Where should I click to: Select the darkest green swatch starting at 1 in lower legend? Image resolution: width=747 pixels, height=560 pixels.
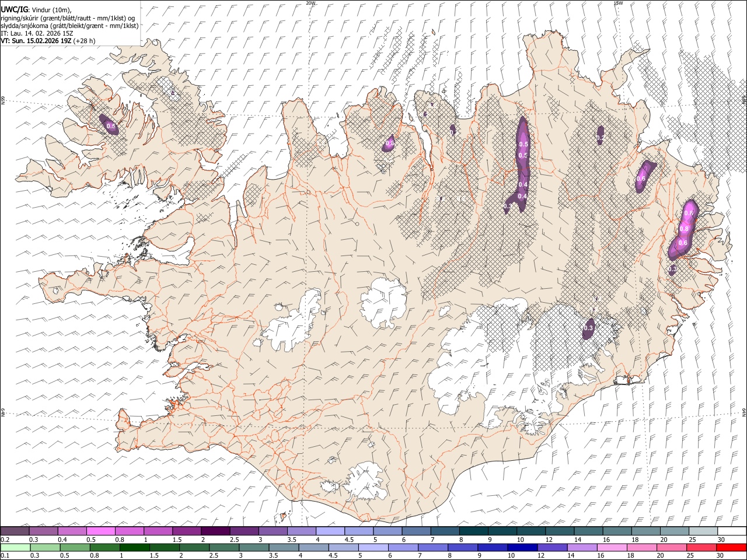135,547
